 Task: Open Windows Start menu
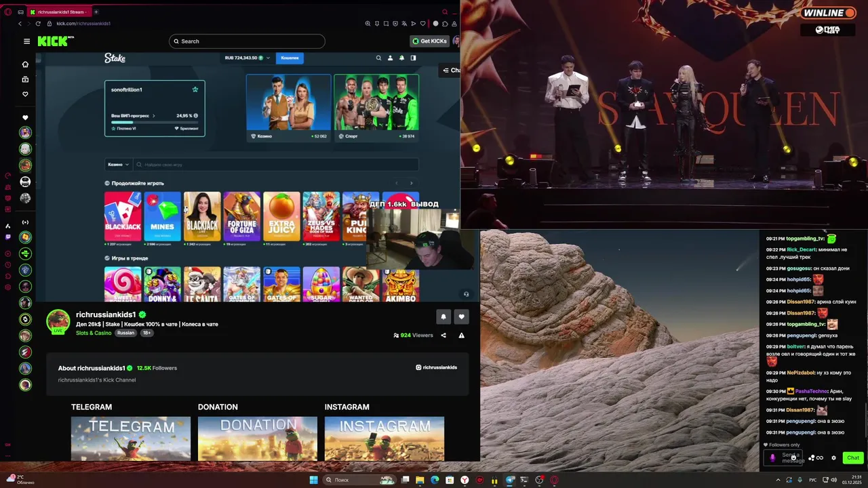313,480
